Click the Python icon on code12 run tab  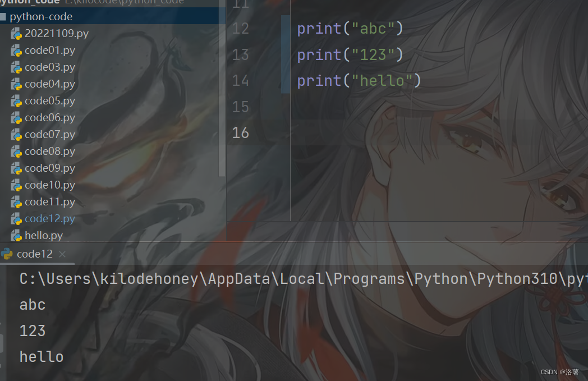tap(7, 254)
